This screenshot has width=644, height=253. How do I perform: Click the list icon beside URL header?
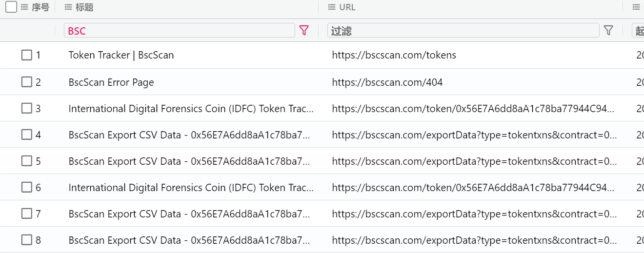(x=332, y=7)
